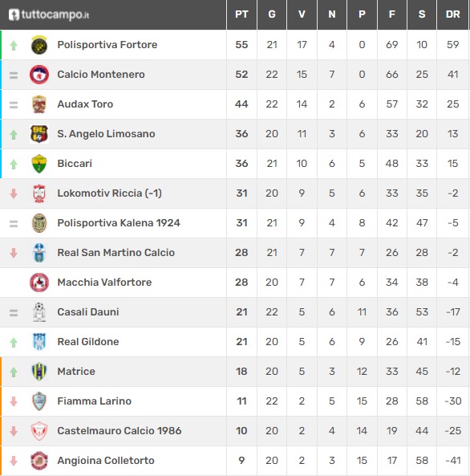Click the Biccari green-yellow shield crest

point(39,164)
